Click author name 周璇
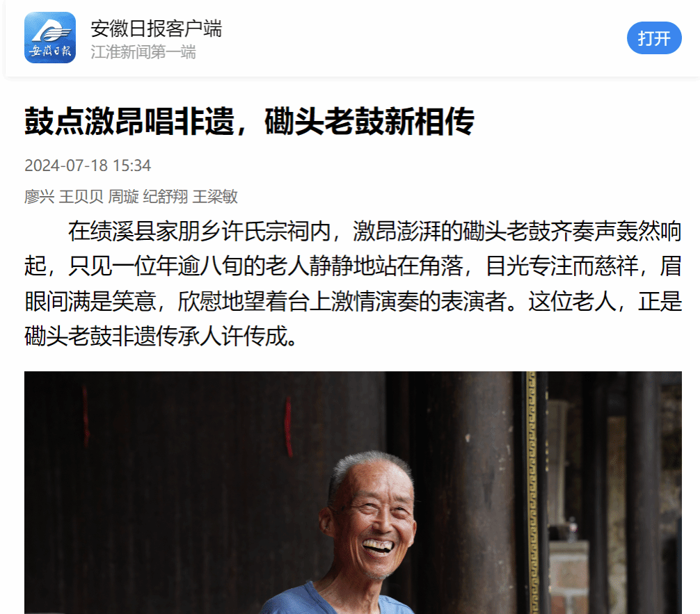 (123, 196)
